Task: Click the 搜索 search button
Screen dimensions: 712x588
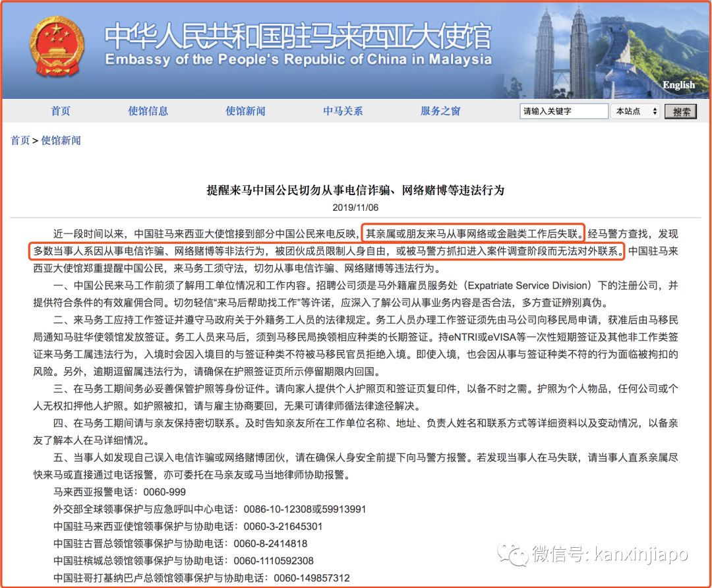Action: pyautogui.click(x=681, y=111)
